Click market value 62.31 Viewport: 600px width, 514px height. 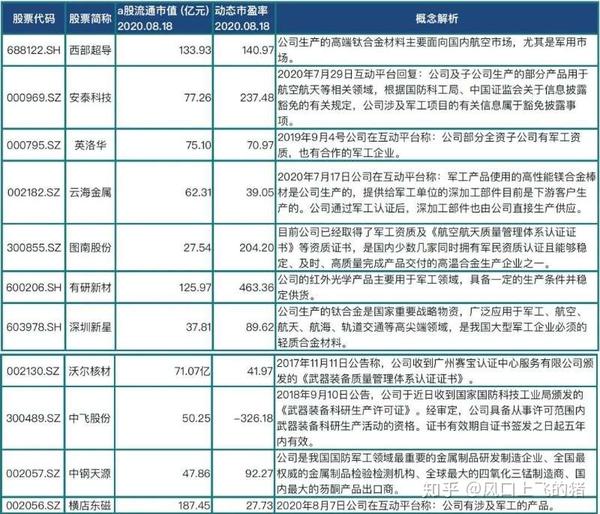pos(198,192)
